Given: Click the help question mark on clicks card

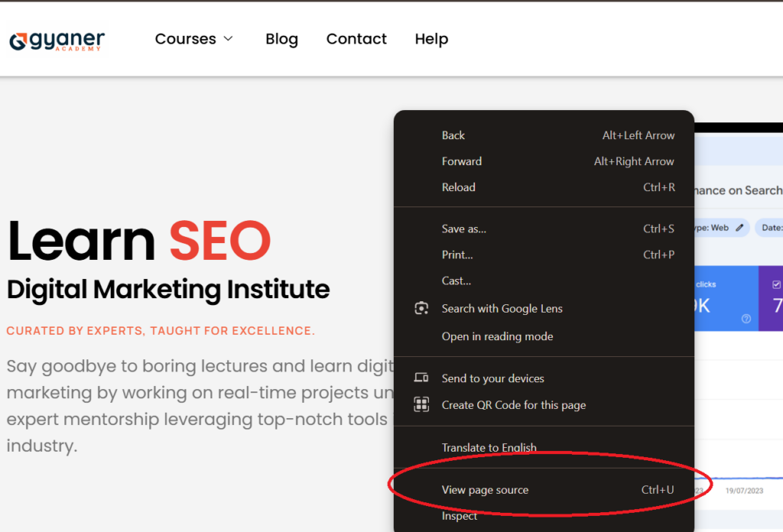Looking at the screenshot, I should coord(746,319).
